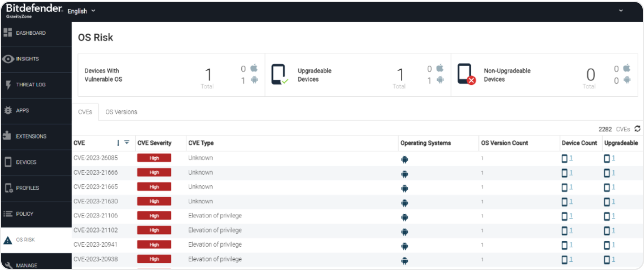Open the top-right account dropdown chevron
The height and width of the screenshot is (270, 644).
[x=621, y=11]
